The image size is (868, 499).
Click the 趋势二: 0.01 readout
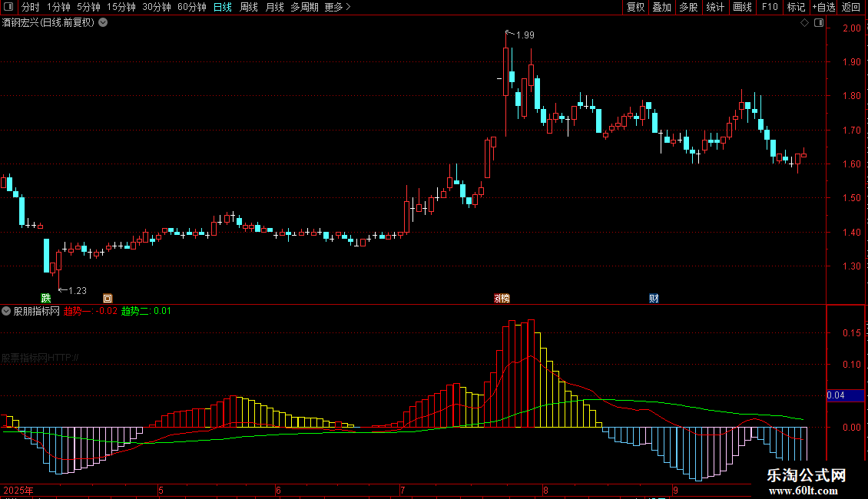[x=146, y=311]
